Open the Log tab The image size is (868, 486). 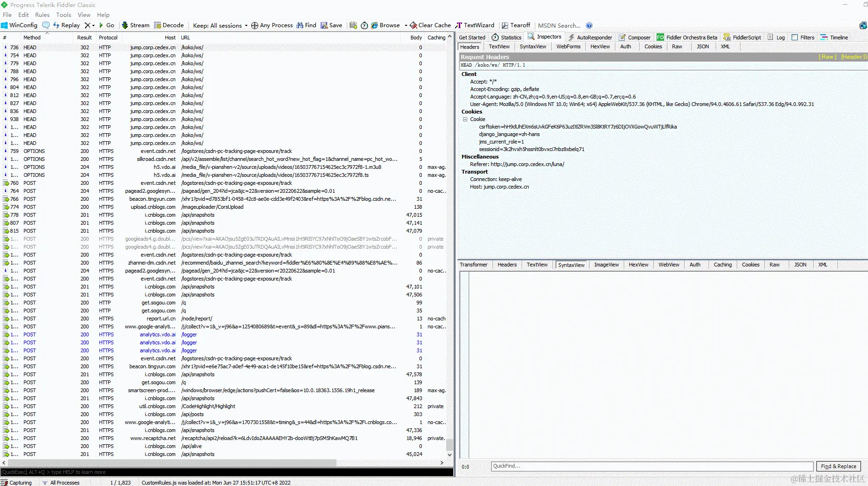[776, 38]
